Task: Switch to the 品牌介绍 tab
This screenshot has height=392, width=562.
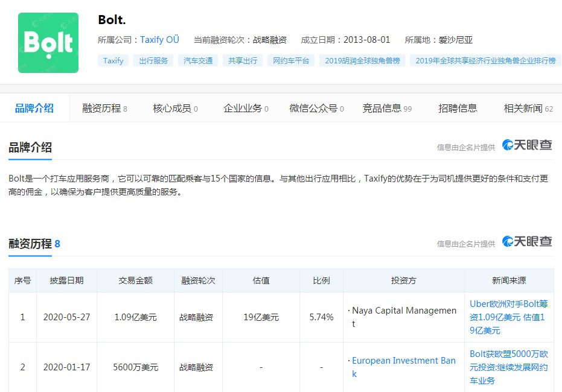Action: tap(34, 108)
